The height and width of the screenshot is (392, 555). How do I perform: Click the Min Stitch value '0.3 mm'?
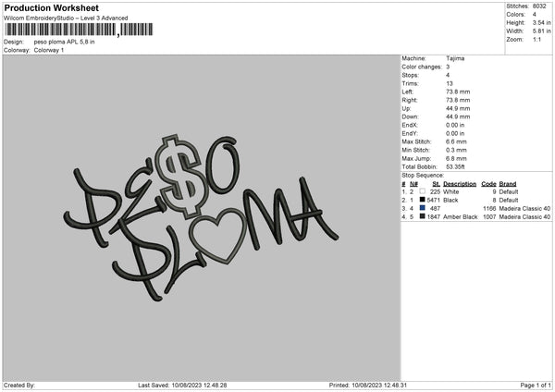(x=456, y=150)
